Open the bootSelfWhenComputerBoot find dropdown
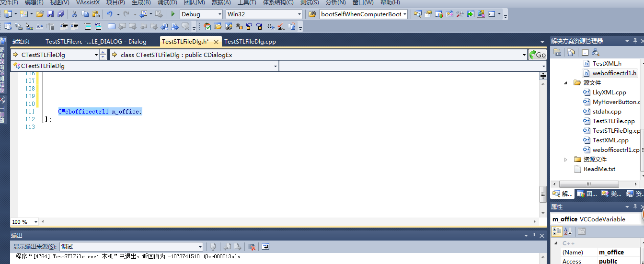The width and height of the screenshot is (644, 264). click(x=405, y=14)
